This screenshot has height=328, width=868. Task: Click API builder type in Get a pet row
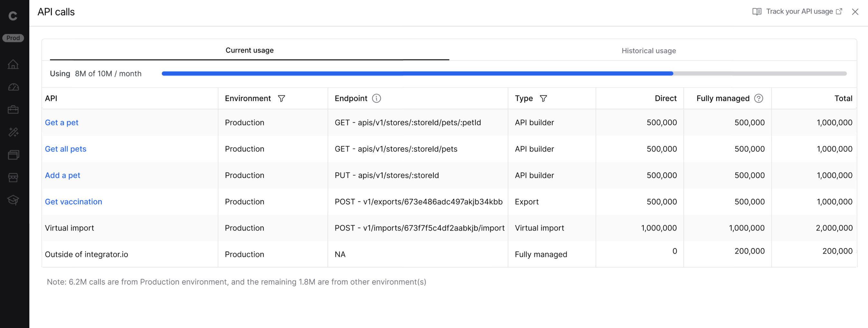click(534, 122)
